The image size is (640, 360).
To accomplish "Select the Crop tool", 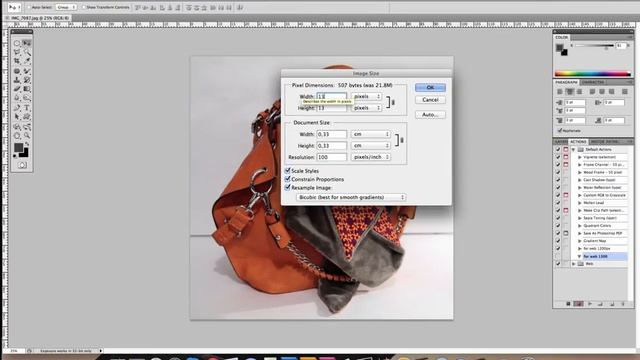I will click(17, 61).
